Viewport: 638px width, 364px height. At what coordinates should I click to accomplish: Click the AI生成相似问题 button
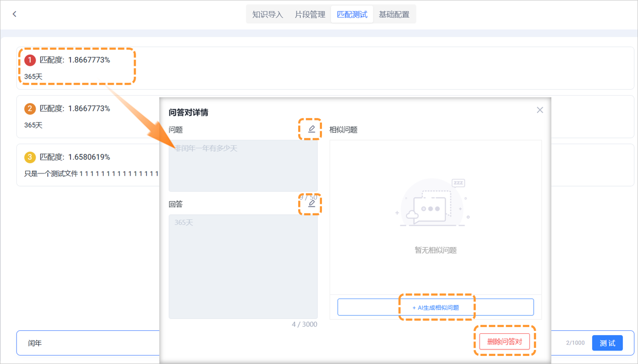(x=436, y=307)
